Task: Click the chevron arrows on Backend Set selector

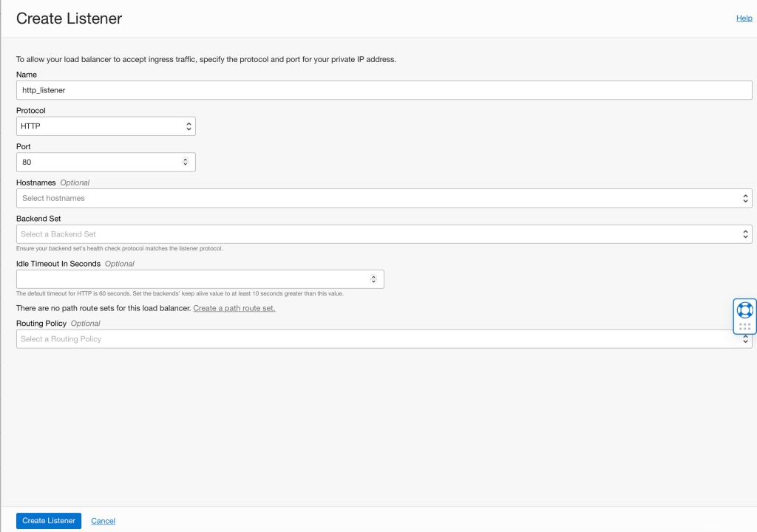Action: coord(745,234)
